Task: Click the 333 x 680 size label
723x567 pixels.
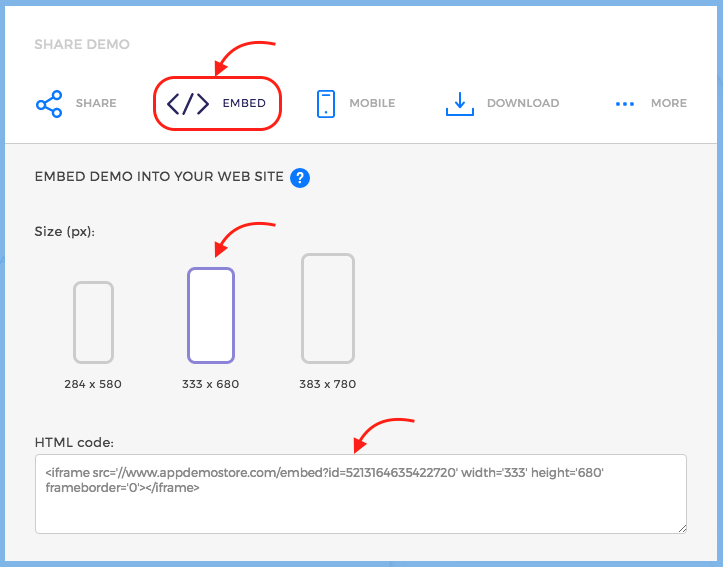Action: coord(211,384)
